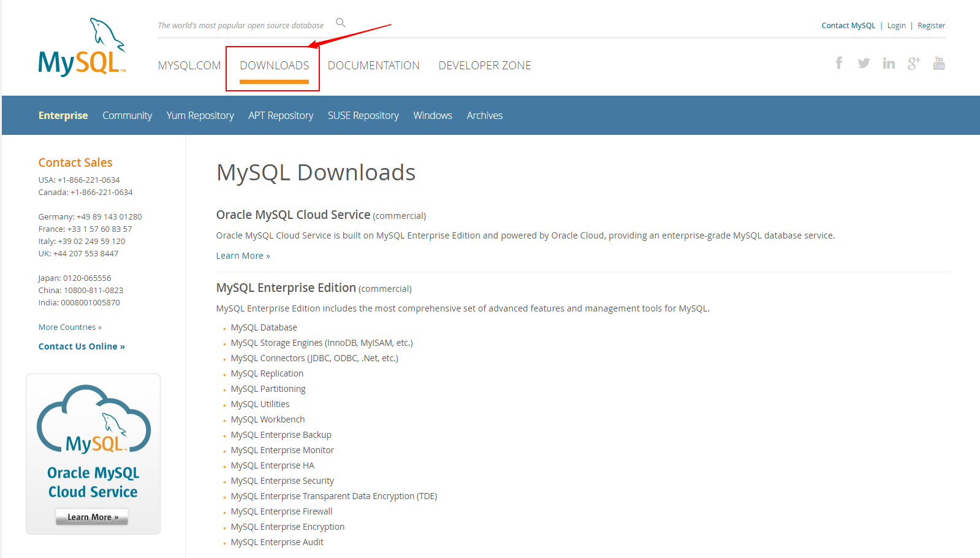980x558 pixels.
Task: Open More Countries link
Action: pos(70,327)
